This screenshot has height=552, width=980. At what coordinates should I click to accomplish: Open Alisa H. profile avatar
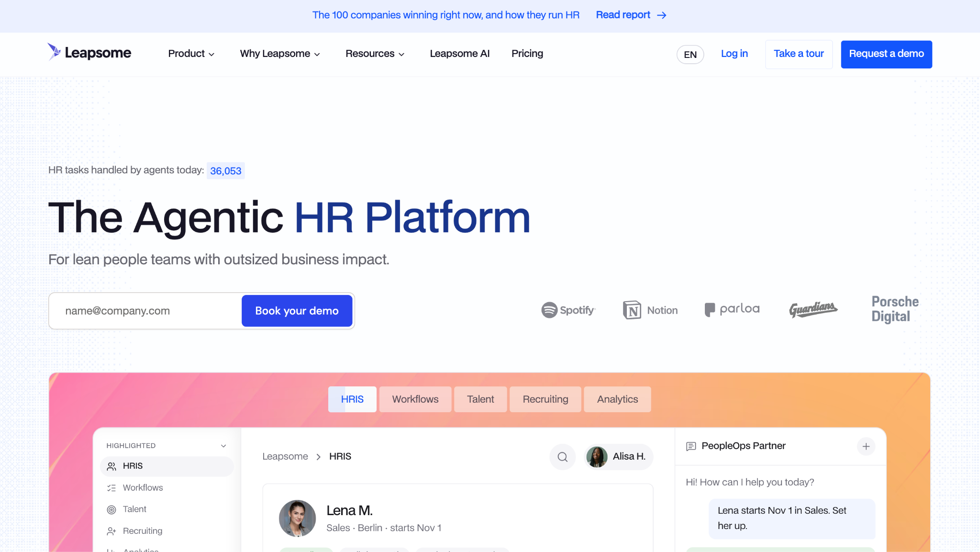597,457
